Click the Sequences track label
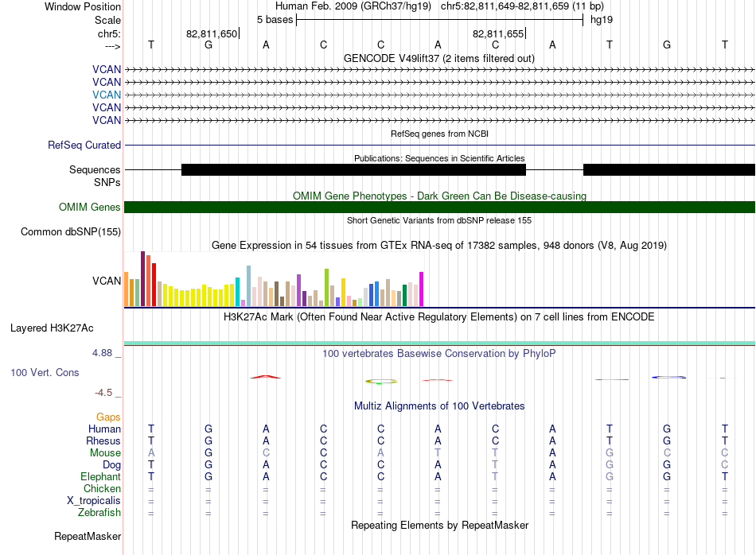 pyautogui.click(x=95, y=169)
